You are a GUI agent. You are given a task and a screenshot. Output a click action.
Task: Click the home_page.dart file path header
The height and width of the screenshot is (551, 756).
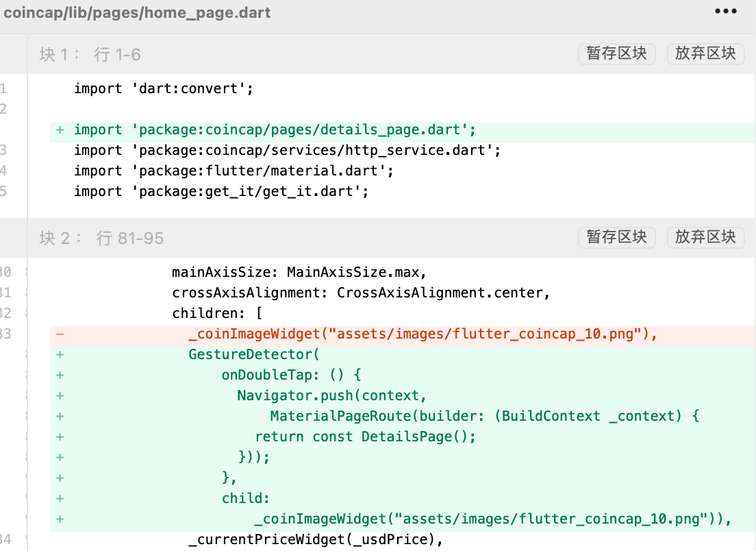click(x=137, y=12)
